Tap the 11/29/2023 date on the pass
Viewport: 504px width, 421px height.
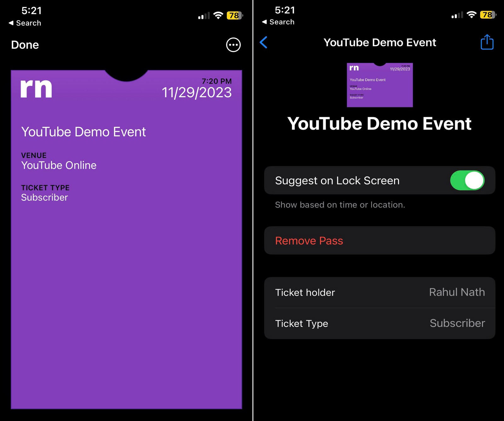(x=197, y=93)
